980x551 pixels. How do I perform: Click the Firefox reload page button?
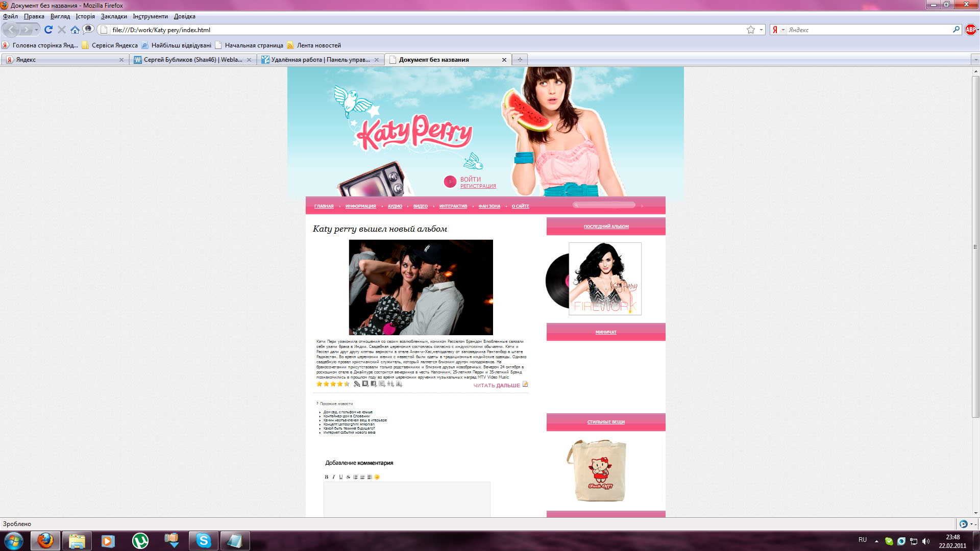coord(48,30)
